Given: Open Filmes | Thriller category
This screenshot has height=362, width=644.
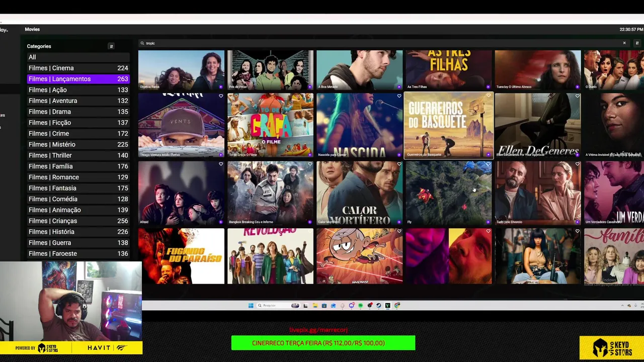Looking at the screenshot, I should coord(78,155).
